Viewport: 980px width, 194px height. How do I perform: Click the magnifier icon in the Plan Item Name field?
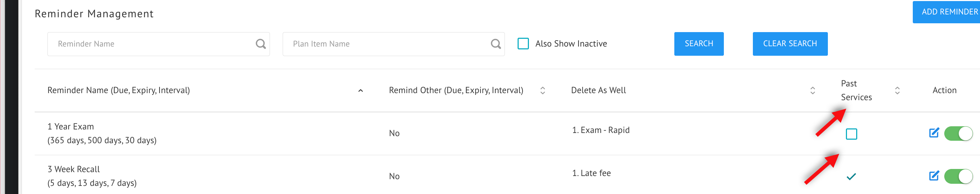(x=496, y=44)
